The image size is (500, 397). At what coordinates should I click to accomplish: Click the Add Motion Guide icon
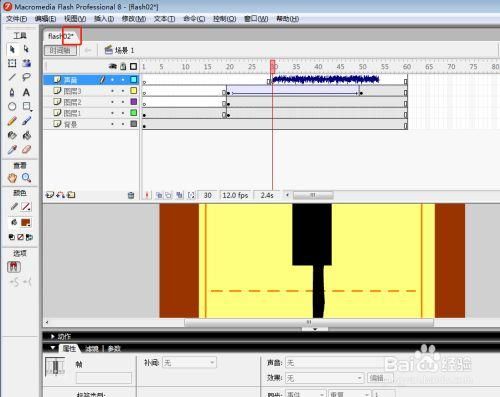(60, 195)
